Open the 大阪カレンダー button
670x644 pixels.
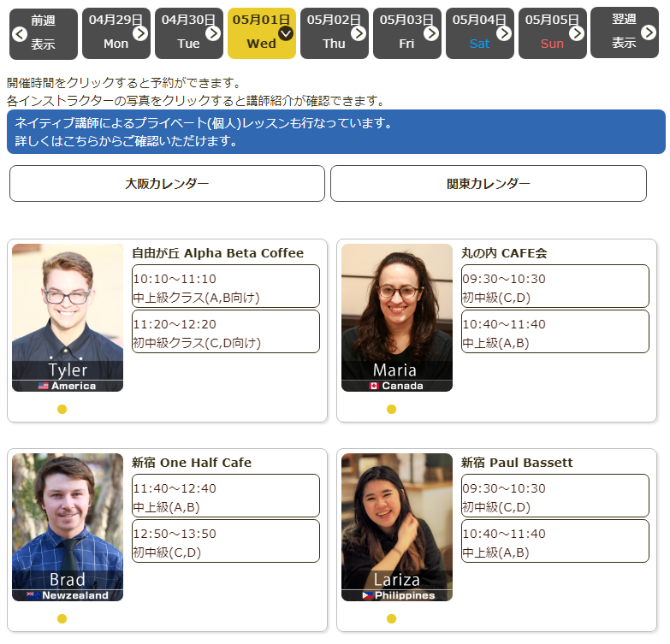point(167,184)
